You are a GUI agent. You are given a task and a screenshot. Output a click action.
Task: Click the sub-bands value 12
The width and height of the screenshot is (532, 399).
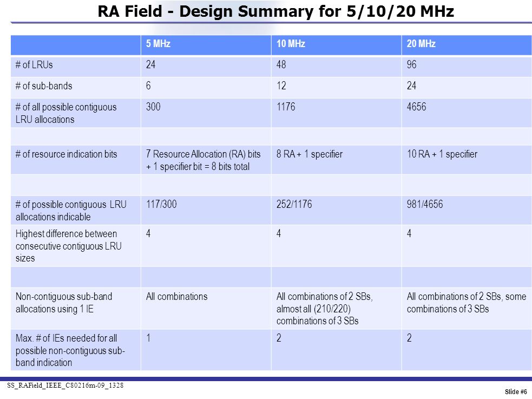[x=281, y=86]
